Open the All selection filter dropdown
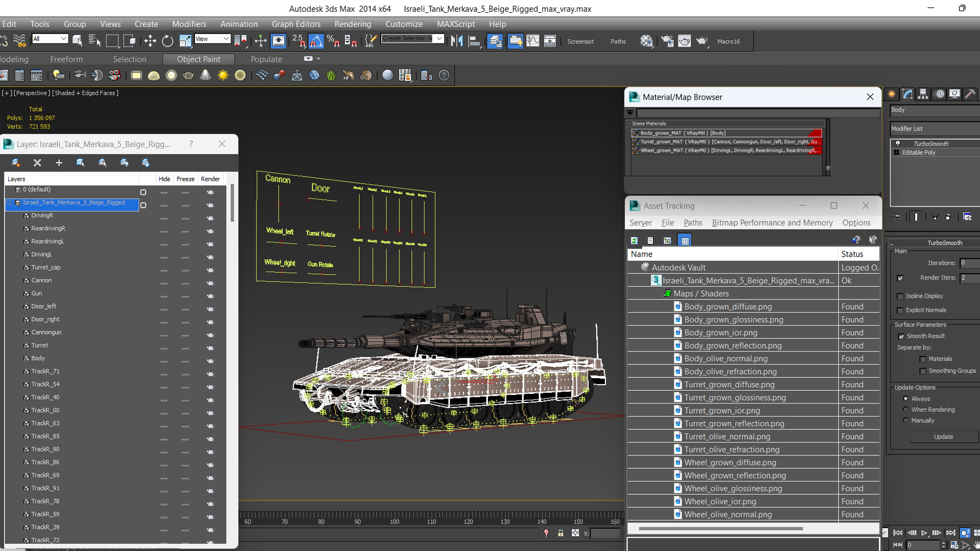 tap(50, 39)
